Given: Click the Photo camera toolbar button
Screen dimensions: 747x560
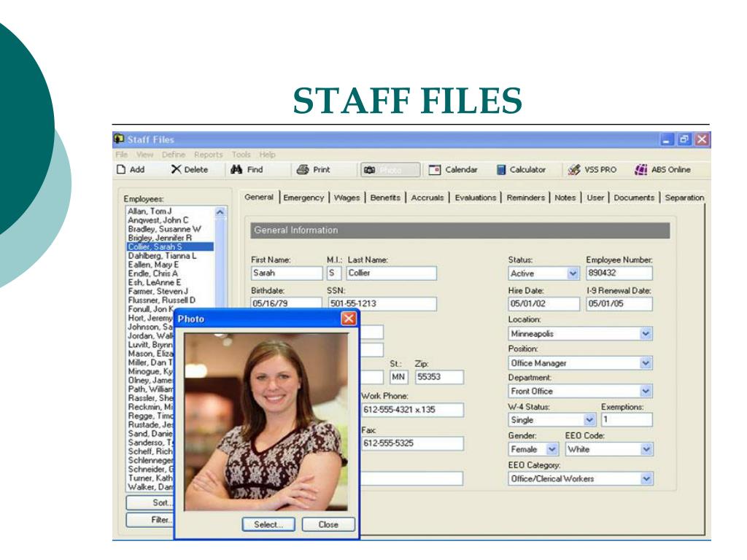Looking at the screenshot, I should 390,170.
